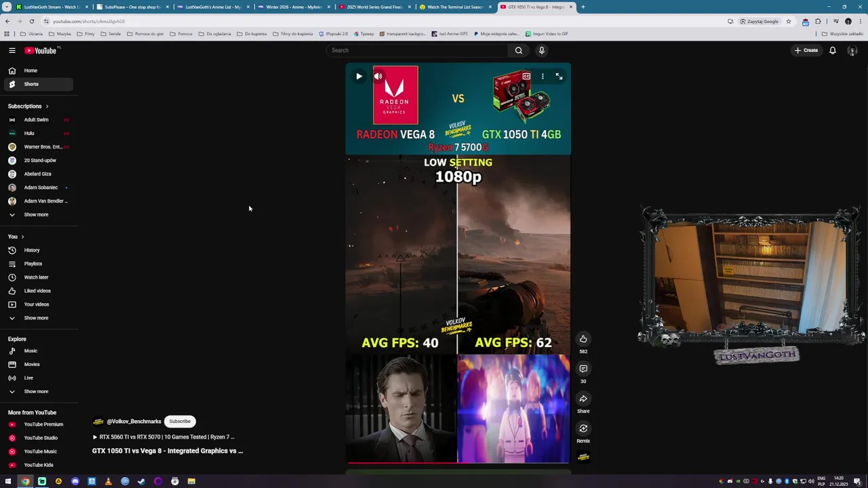Screen dimensions: 868x488
Task: Share this Short
Action: tap(583, 399)
